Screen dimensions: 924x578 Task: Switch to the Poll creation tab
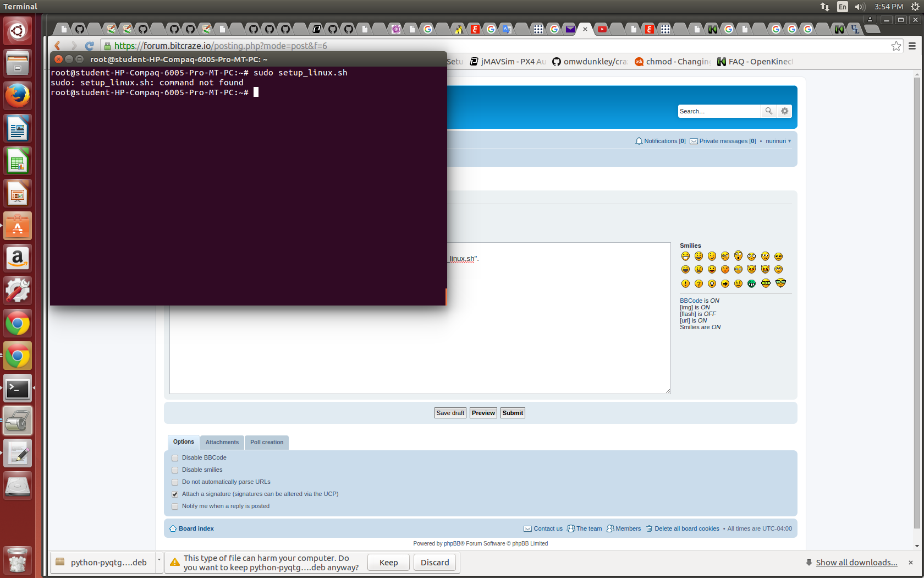[267, 443]
